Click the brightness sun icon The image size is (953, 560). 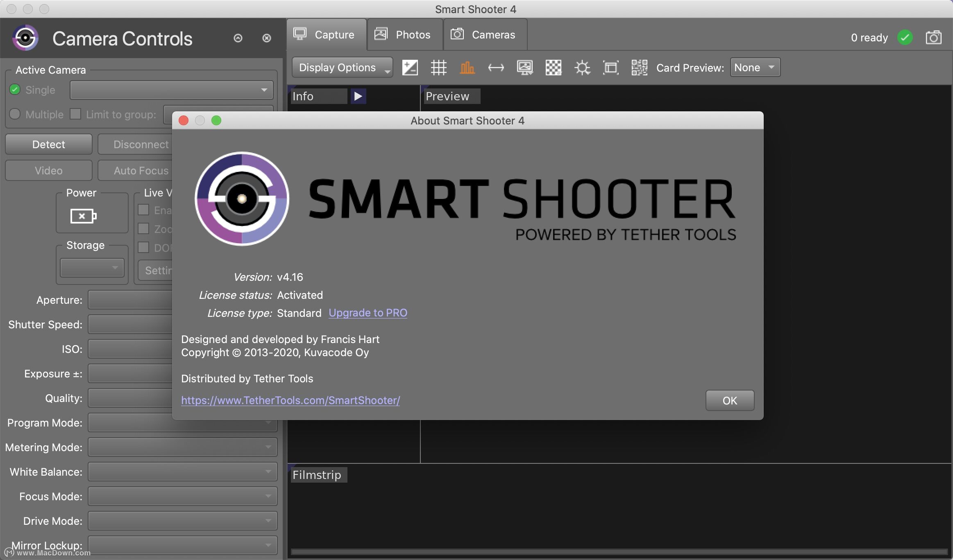click(582, 68)
